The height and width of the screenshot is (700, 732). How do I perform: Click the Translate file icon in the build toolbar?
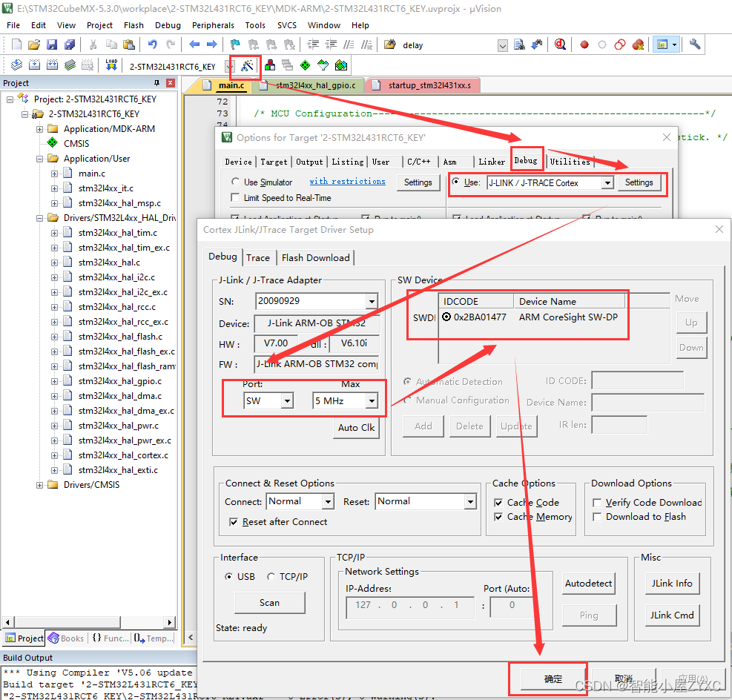tap(16, 65)
